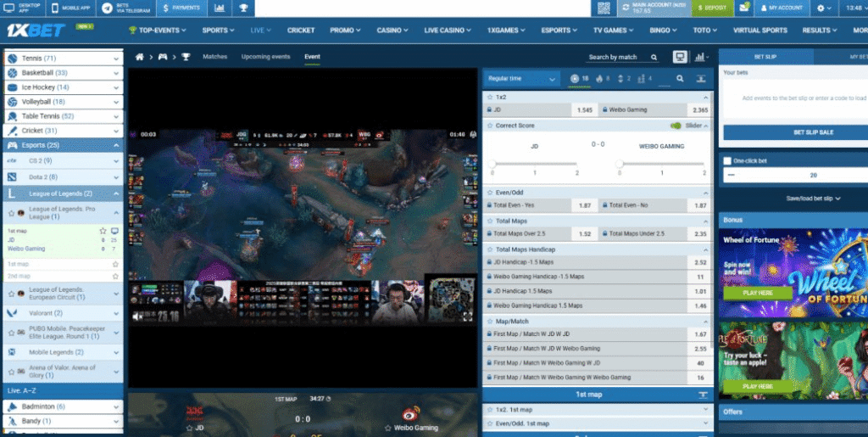This screenshot has width=868, height=437.
Task: Click the JD correct score slider handle
Action: click(492, 164)
